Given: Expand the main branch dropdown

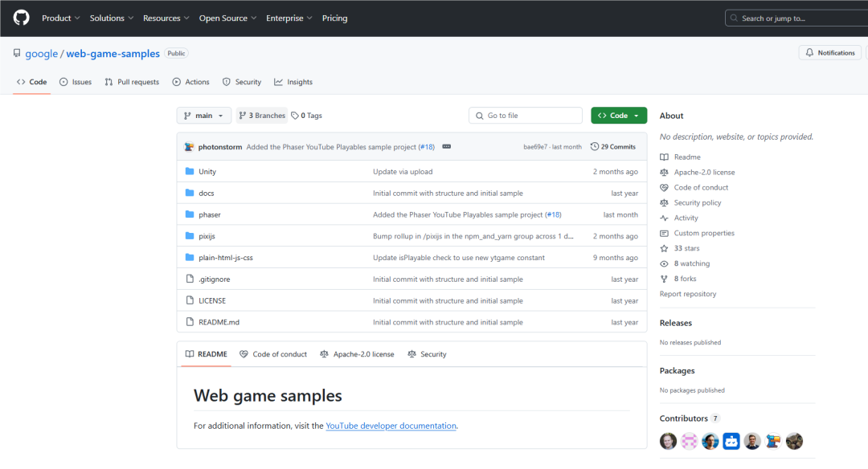Looking at the screenshot, I should point(203,116).
